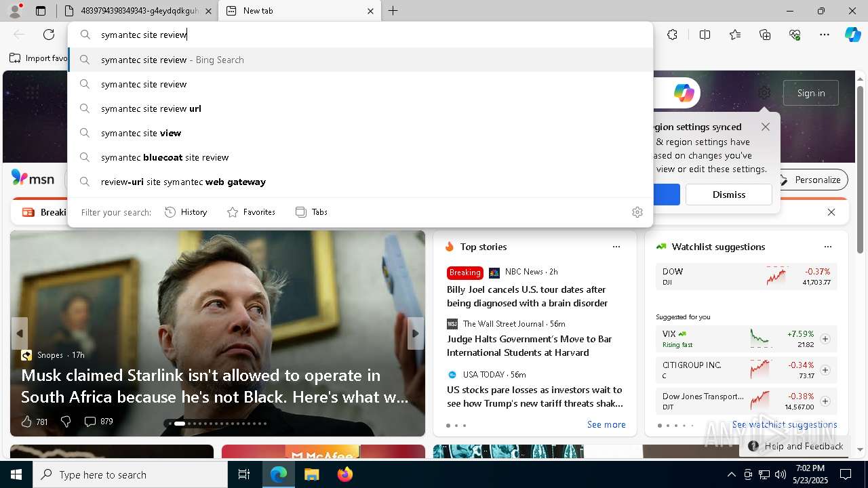Screen dimensions: 868x488
Task: Read the US stocks pare losses story
Action: pyautogui.click(x=535, y=396)
